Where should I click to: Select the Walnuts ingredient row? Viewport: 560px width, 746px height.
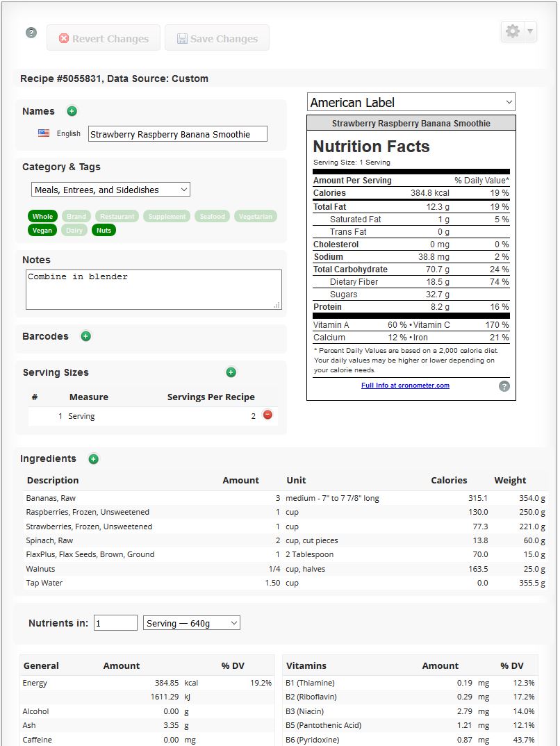tap(286, 569)
